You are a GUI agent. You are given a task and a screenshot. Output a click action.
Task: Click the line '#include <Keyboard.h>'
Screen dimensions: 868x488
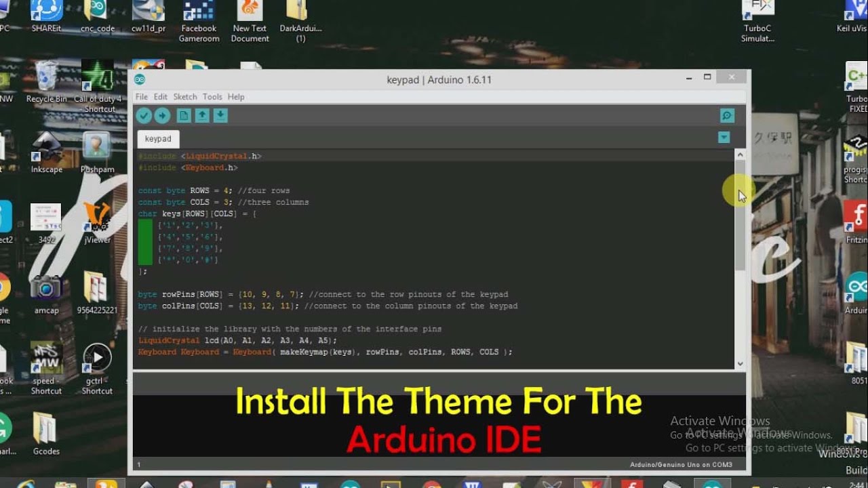point(189,167)
